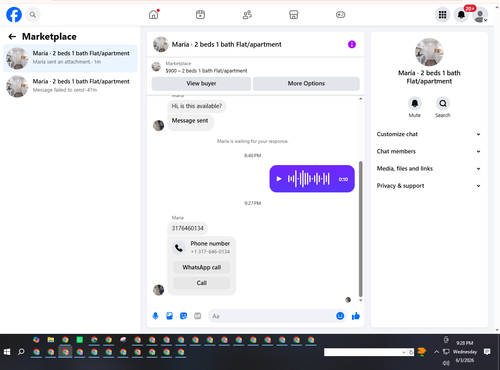Click the Hi, is this available message
The width and height of the screenshot is (500, 370).
pyautogui.click(x=197, y=106)
